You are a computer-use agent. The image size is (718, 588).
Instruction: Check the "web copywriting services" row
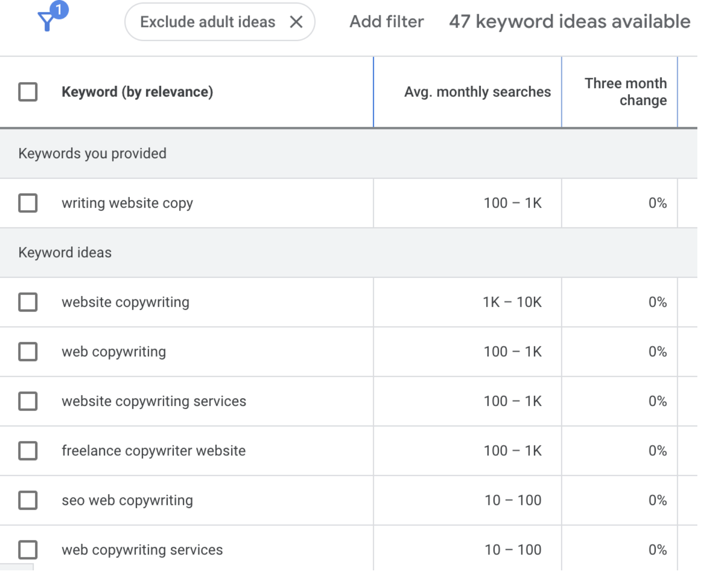(28, 550)
